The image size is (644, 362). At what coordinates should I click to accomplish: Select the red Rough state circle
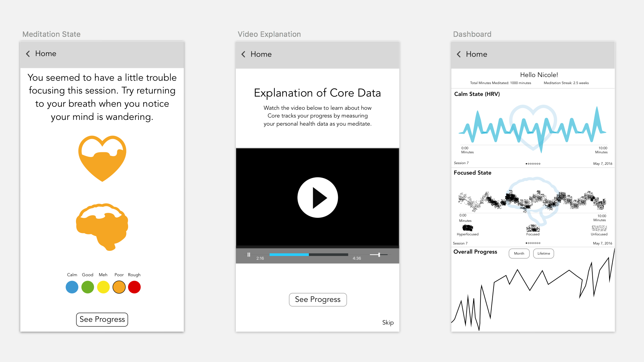134,287
